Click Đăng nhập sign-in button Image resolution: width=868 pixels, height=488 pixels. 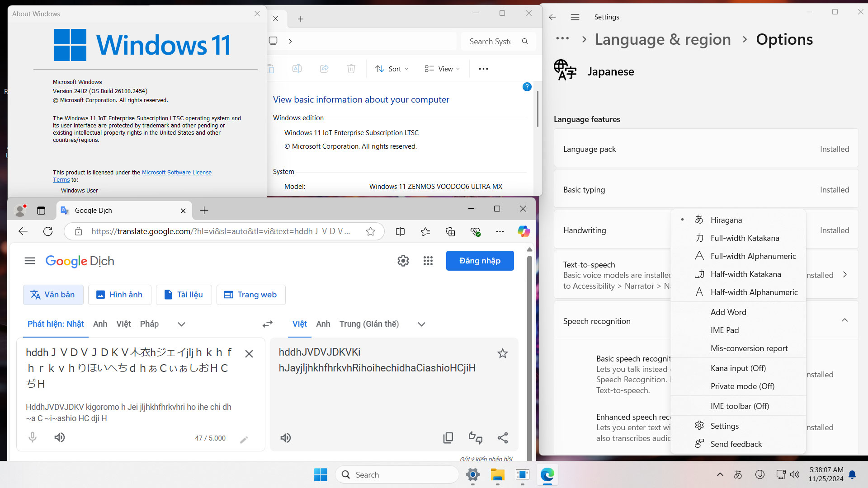(480, 261)
